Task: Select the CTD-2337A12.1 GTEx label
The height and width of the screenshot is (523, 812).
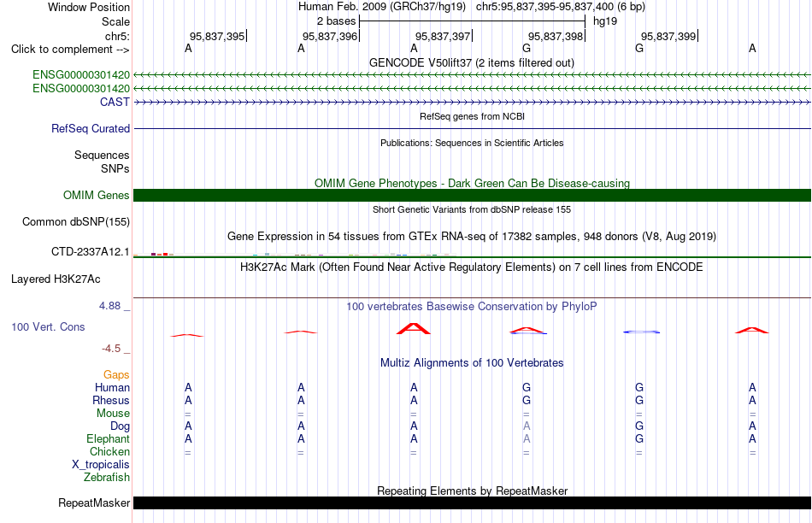Action: coord(90,251)
